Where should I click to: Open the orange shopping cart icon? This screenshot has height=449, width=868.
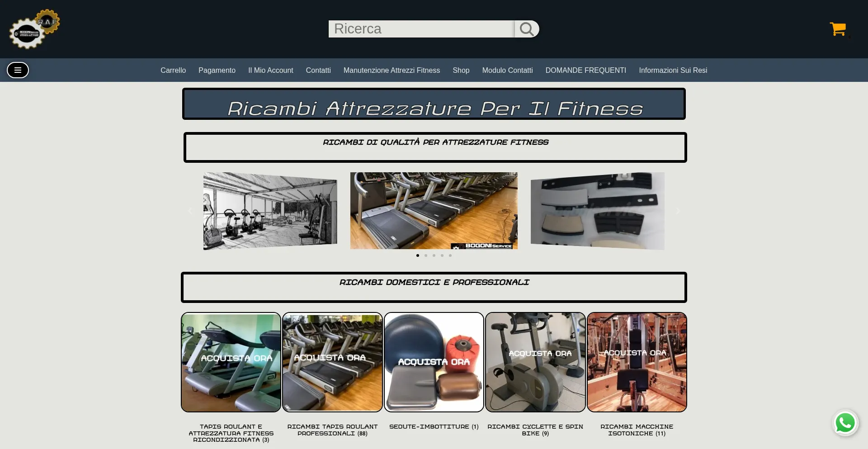(x=838, y=29)
